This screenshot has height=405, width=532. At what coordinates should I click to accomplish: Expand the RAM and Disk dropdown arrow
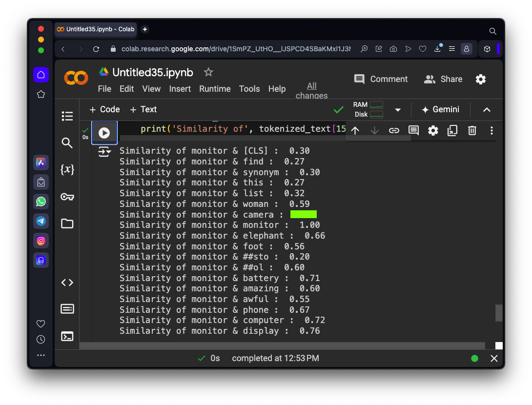[x=398, y=110]
